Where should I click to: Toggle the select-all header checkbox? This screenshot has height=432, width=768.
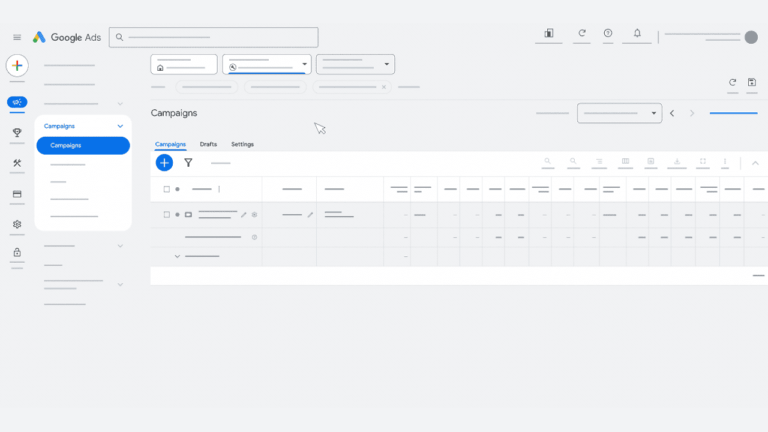[167, 189]
